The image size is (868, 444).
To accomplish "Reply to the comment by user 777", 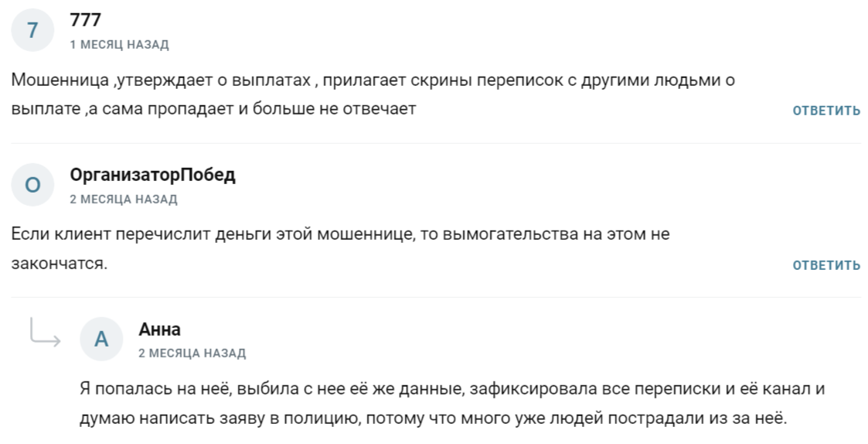I will [x=826, y=111].
